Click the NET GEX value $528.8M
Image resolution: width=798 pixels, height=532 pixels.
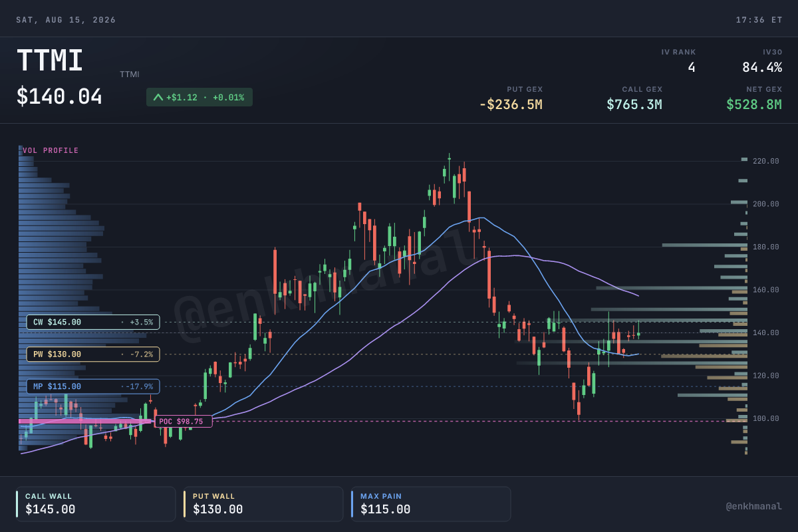[x=754, y=104]
